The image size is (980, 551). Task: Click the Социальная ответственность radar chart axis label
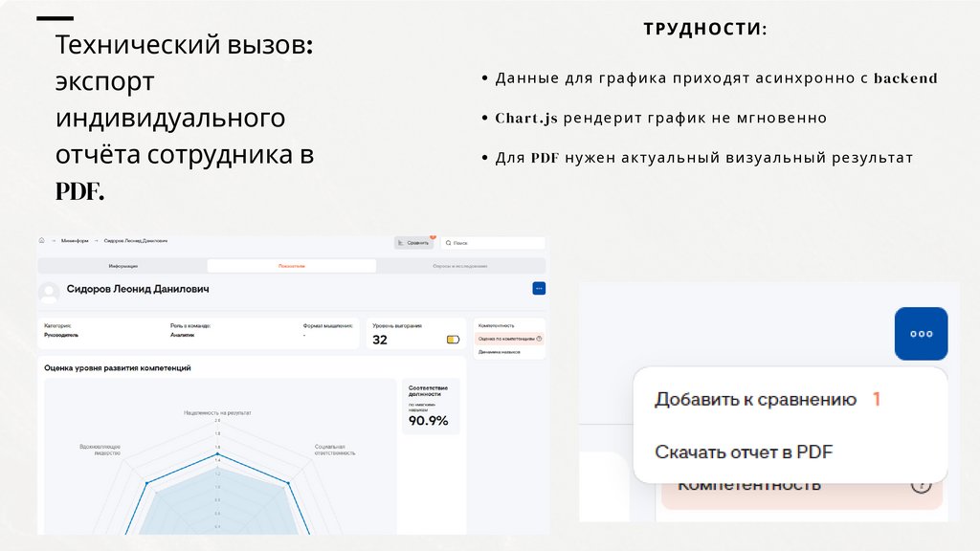pyautogui.click(x=335, y=450)
